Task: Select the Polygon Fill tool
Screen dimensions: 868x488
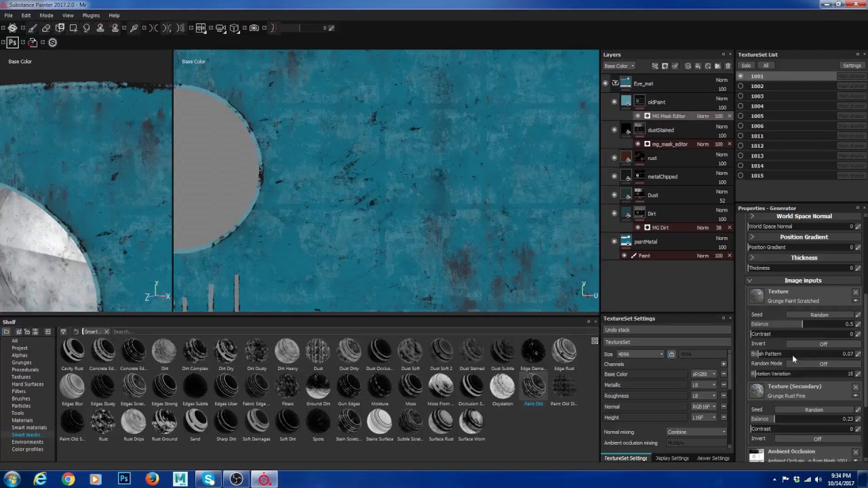Action: 73,28
